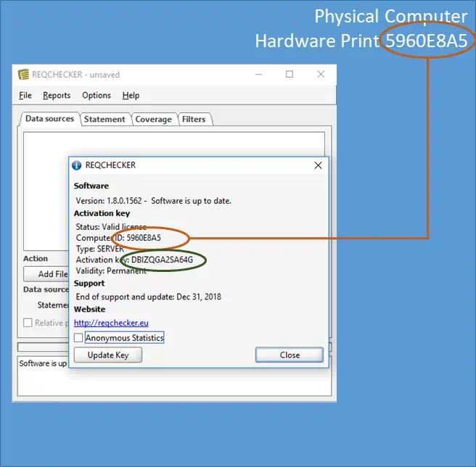The height and width of the screenshot is (467, 476).
Task: Toggle the Anonymous Statistics checkbox
Action: click(x=78, y=337)
